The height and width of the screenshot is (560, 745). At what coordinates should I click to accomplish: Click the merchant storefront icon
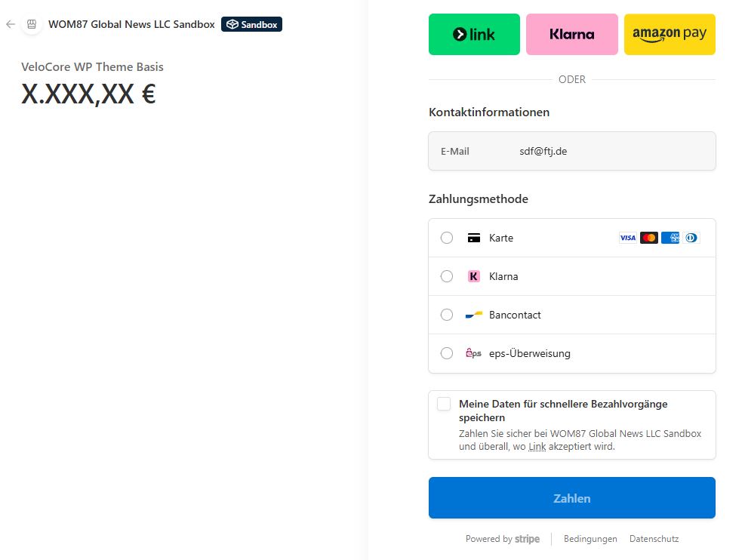[x=32, y=24]
